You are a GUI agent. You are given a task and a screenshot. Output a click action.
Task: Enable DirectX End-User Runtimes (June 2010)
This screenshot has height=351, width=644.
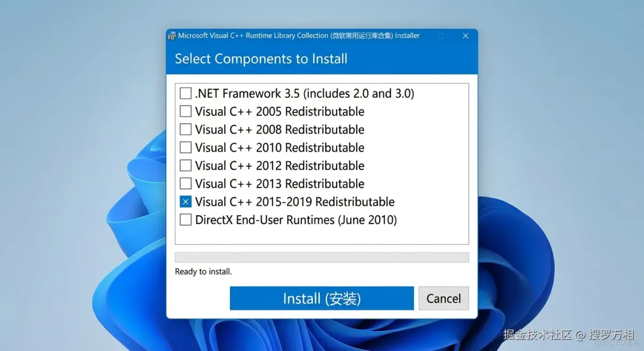[x=185, y=220]
